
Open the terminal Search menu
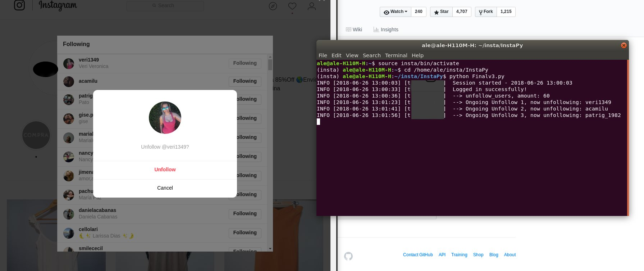click(x=372, y=55)
